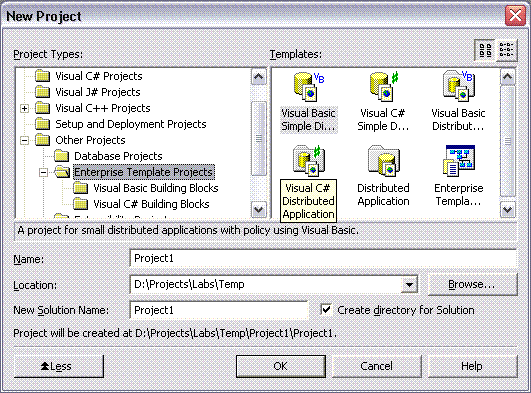Select Visual J# Projects tree label

[x=98, y=92]
